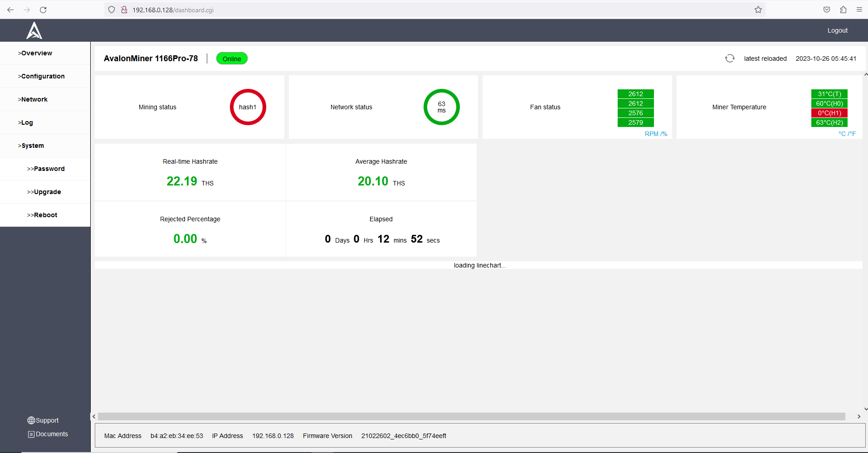The width and height of the screenshot is (868, 453).
Task: Open the Support link globe icon
Action: (31, 420)
